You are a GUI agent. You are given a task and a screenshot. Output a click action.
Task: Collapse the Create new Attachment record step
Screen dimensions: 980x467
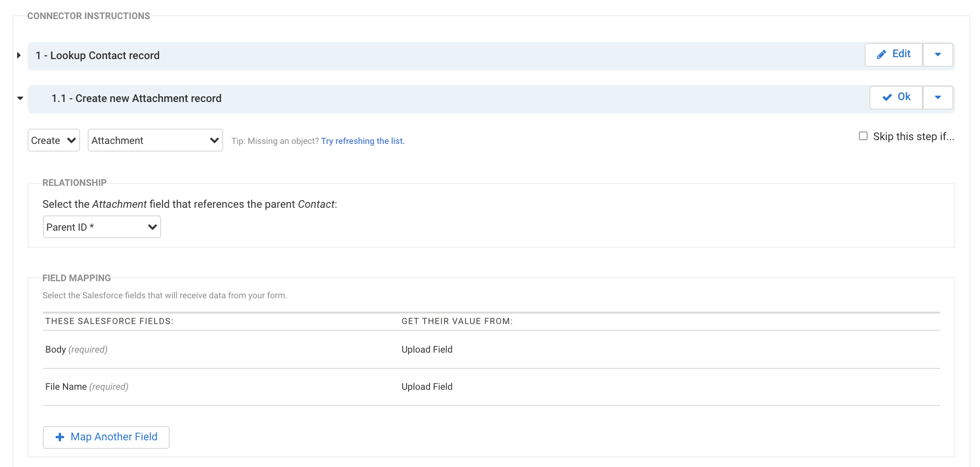coord(20,98)
